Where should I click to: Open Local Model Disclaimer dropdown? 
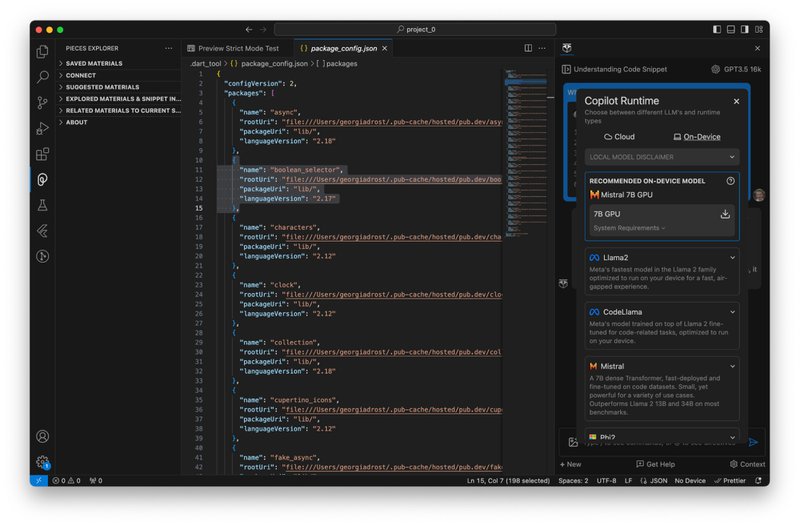[662, 157]
